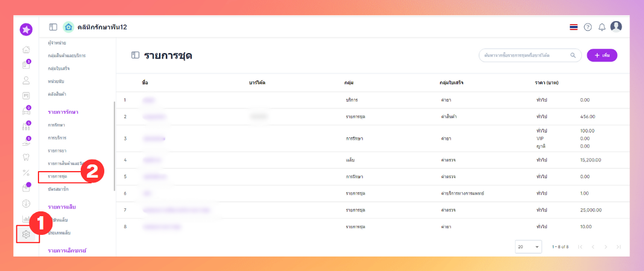Click the ราคา (บาท) column header
The width and height of the screenshot is (644, 271).
tap(547, 83)
